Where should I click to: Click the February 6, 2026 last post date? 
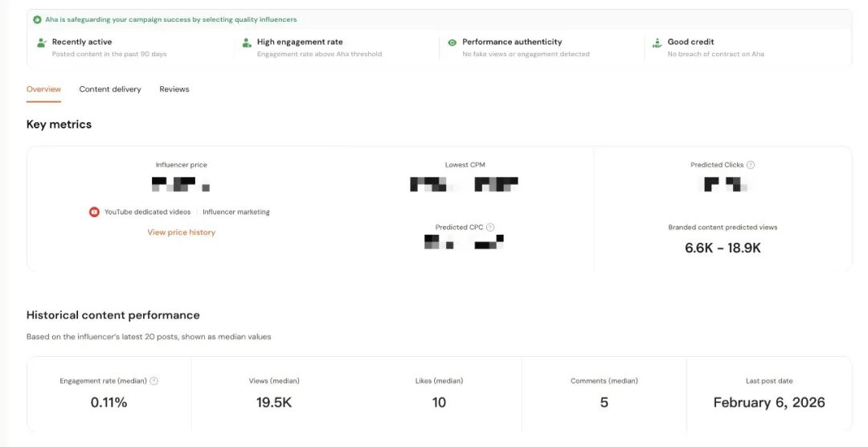coord(769,403)
